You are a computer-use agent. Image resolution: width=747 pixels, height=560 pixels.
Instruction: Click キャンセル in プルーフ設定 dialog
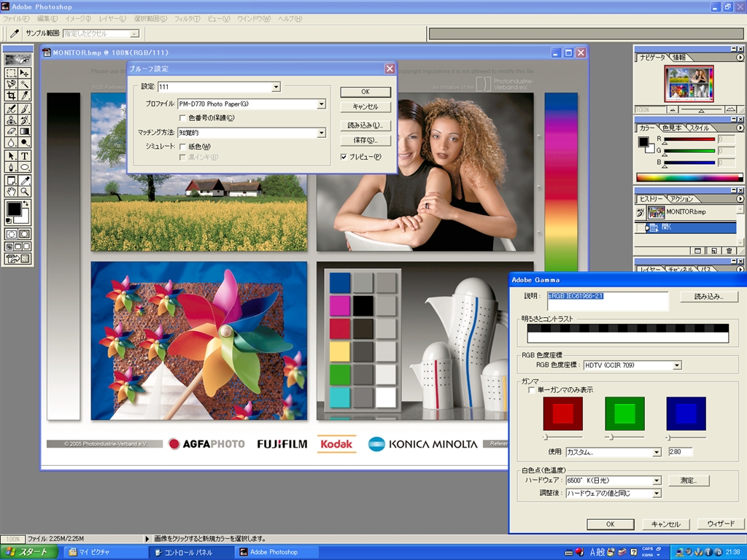coord(365,106)
